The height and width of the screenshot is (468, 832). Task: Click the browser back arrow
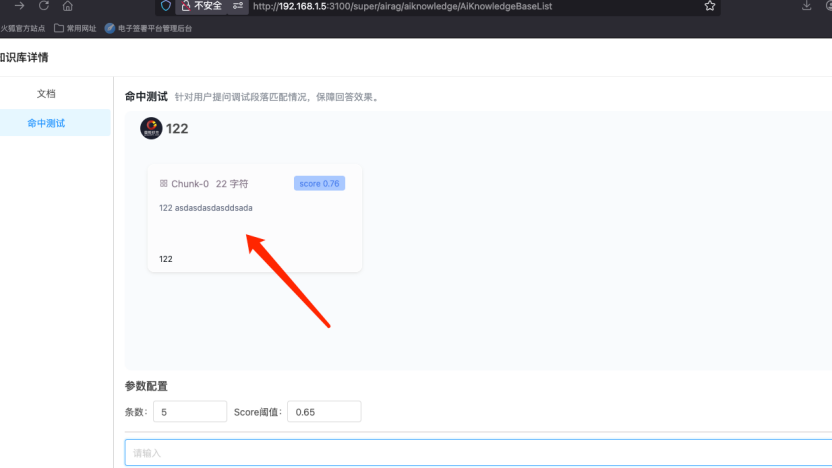pyautogui.click(x=19, y=6)
